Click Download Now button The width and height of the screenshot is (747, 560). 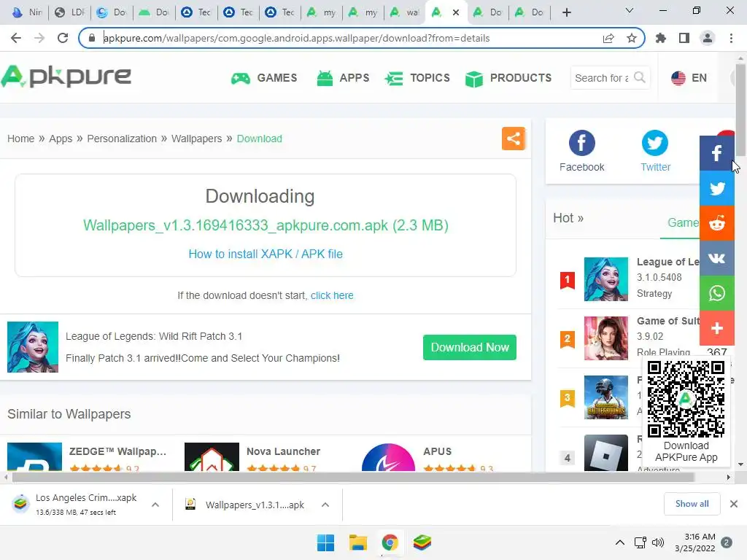click(470, 347)
